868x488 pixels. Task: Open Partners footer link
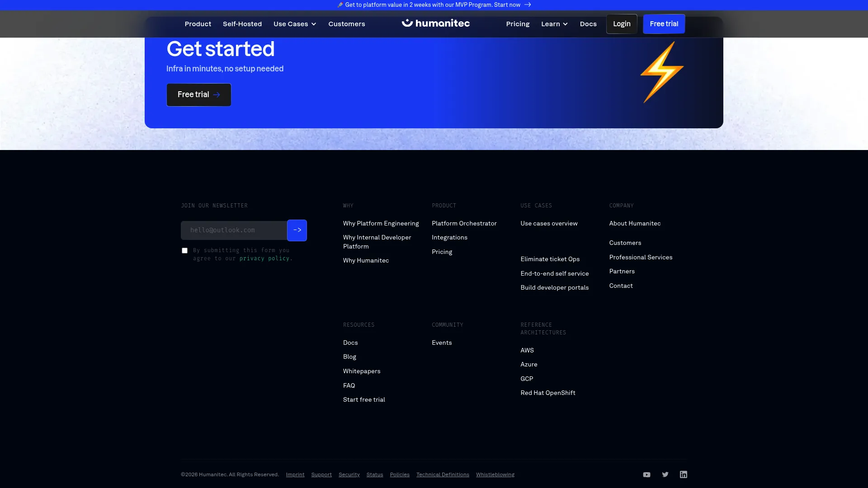click(x=622, y=272)
